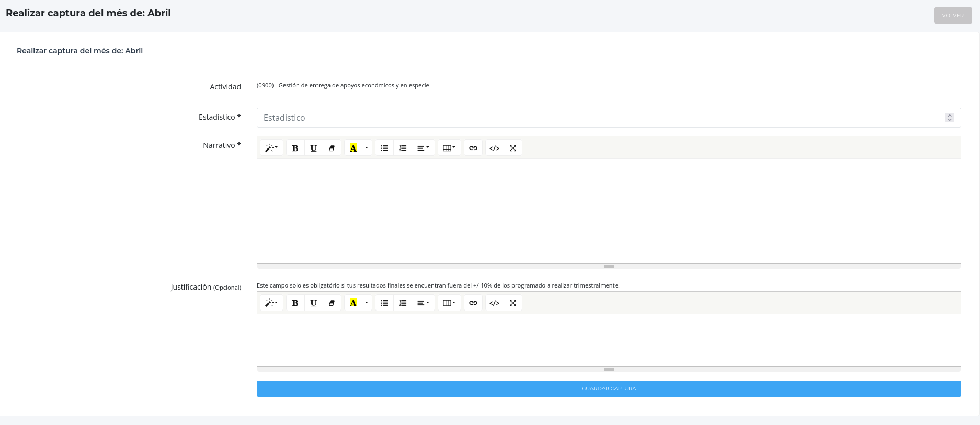Viewport: 980px width, 425px height.
Task: Click the top page heading 'Realizar captura del més de: Abril'
Action: pyautogui.click(x=88, y=13)
